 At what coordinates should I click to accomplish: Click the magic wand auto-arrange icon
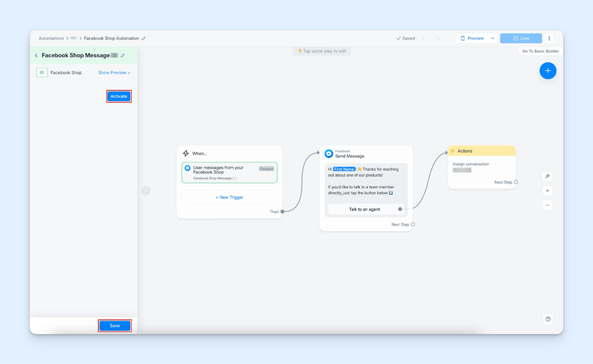pos(547,176)
